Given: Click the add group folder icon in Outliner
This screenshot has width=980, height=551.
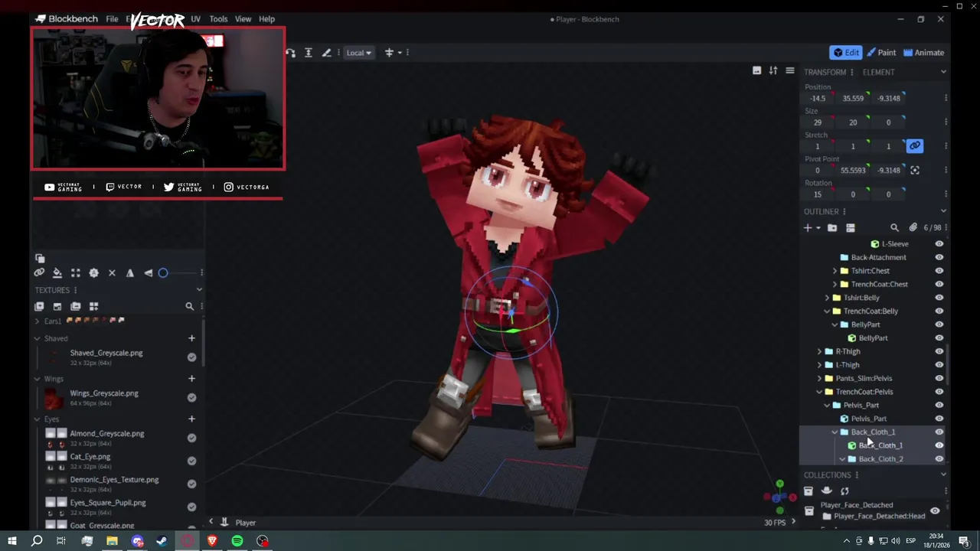Looking at the screenshot, I should [x=832, y=227].
